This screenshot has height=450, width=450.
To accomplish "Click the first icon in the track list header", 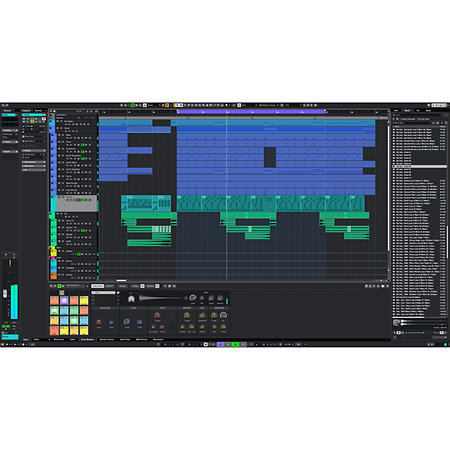I will (x=51, y=111).
